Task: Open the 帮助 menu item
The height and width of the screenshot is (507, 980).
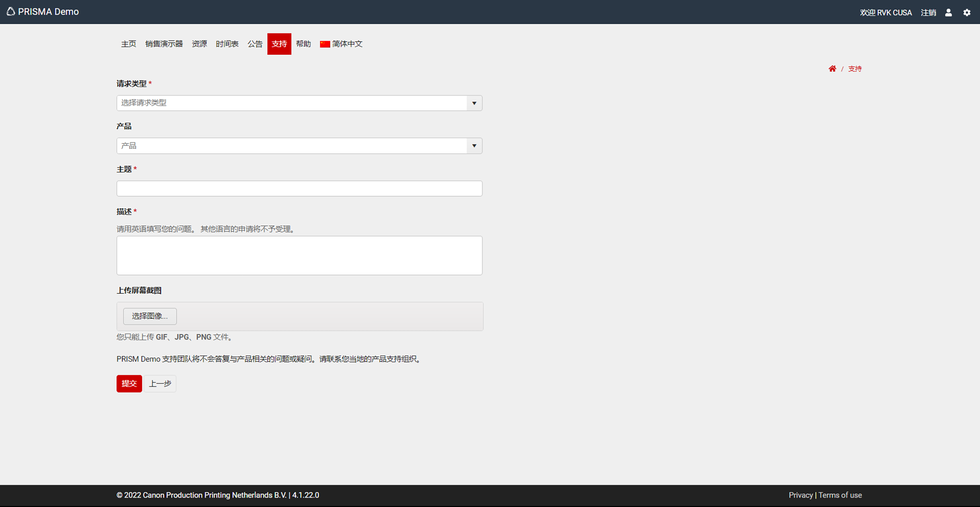Action: [303, 44]
